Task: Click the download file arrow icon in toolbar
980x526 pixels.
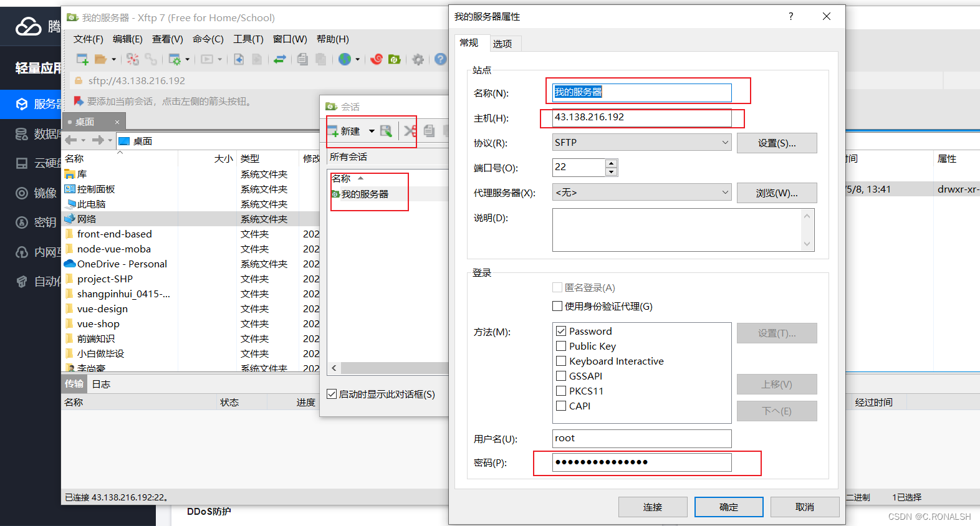Action: point(239,59)
